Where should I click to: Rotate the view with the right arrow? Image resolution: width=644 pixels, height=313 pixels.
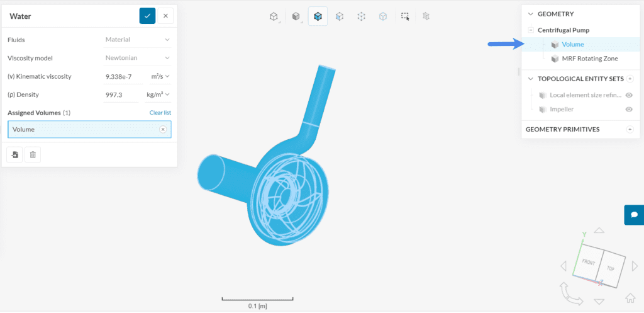(x=635, y=266)
